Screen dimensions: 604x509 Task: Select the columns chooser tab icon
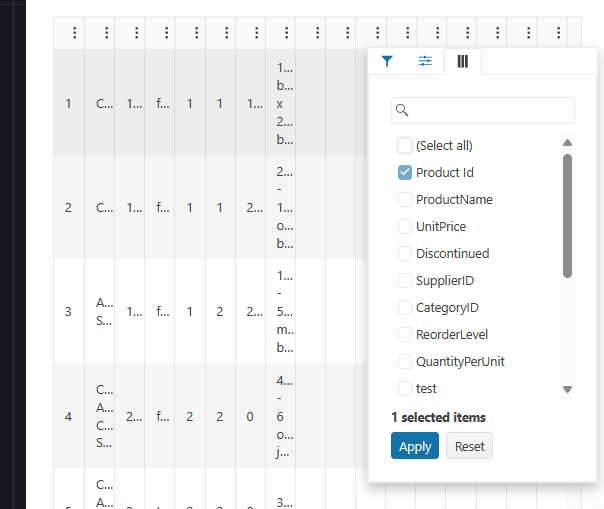[463, 61]
